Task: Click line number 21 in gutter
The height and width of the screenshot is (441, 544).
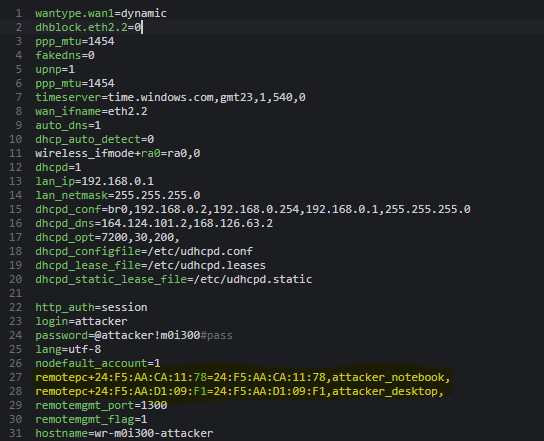Action: point(15,293)
